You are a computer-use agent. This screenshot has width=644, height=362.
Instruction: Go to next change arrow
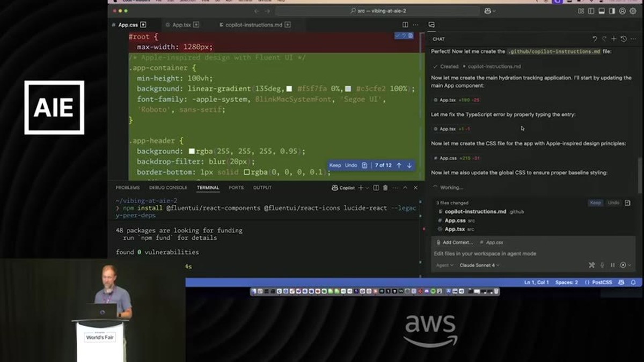pyautogui.click(x=409, y=165)
